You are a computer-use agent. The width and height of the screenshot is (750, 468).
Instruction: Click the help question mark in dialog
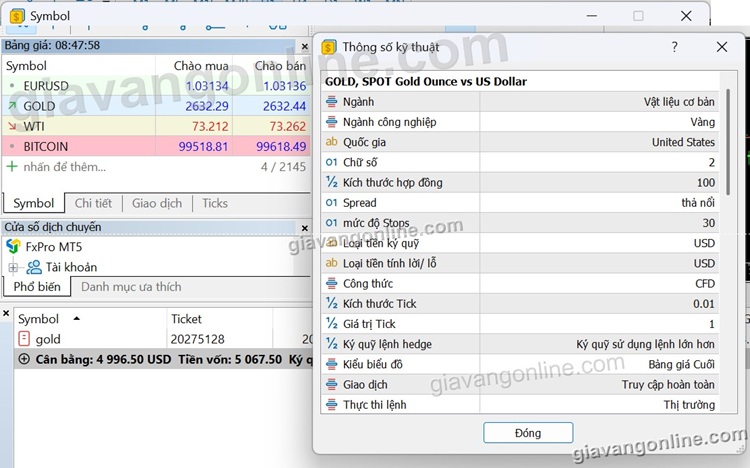(674, 47)
